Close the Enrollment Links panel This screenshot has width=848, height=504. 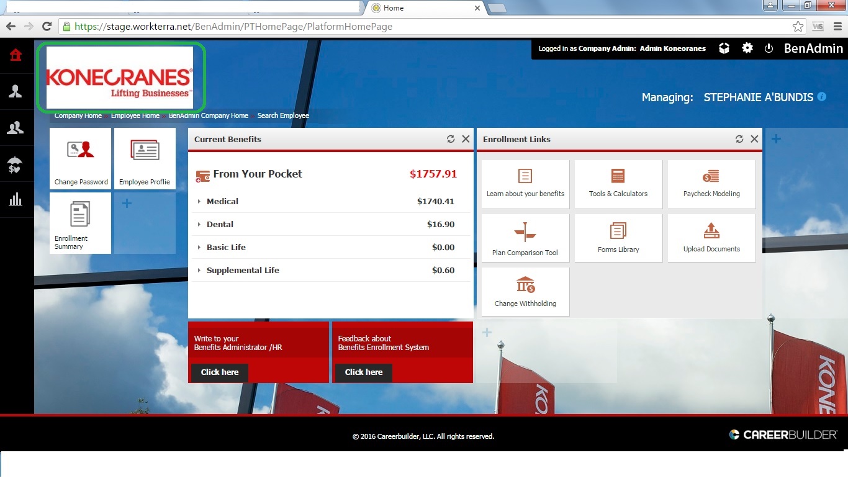tap(754, 139)
